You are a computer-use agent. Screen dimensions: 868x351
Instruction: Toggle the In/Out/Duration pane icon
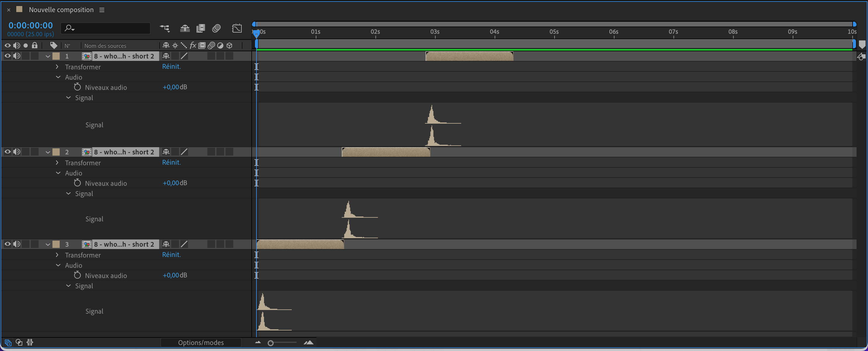click(x=30, y=343)
